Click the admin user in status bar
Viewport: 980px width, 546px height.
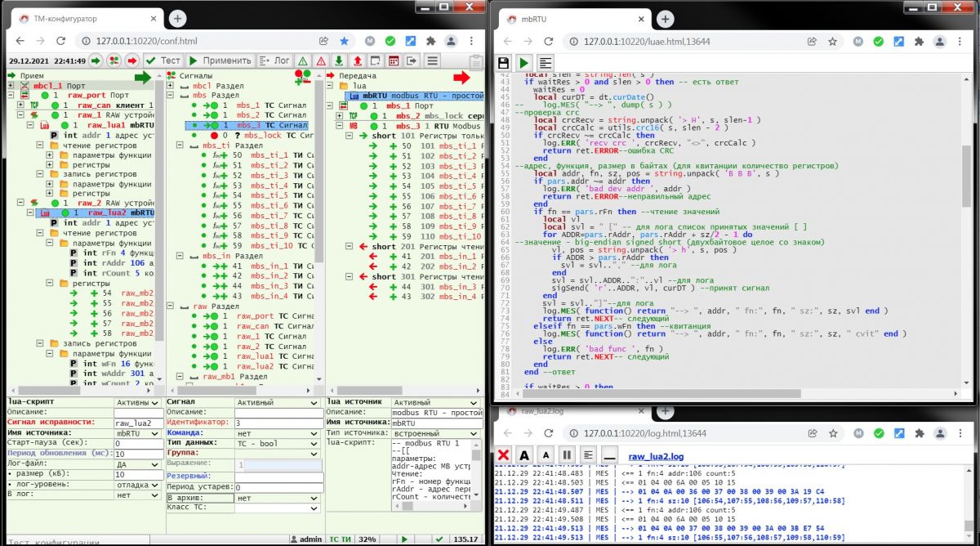click(x=305, y=539)
